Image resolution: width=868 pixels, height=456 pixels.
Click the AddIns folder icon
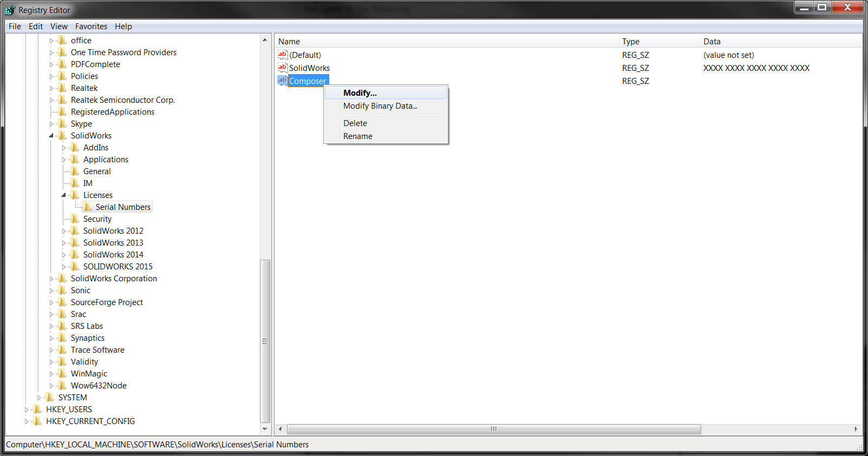[75, 148]
